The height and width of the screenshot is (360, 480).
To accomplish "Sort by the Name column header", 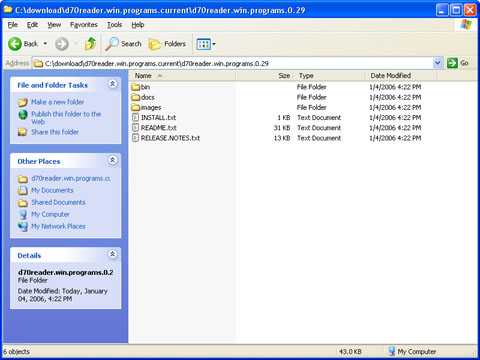I will point(182,76).
